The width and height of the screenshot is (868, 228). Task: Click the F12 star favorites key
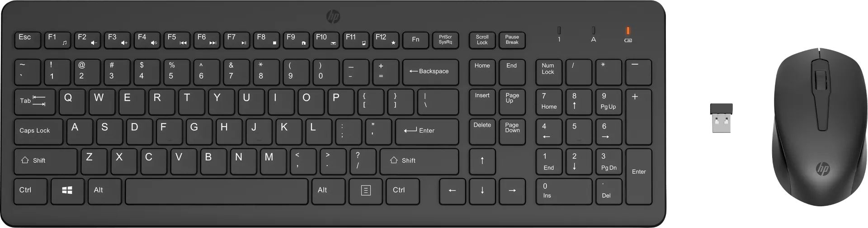[386, 40]
